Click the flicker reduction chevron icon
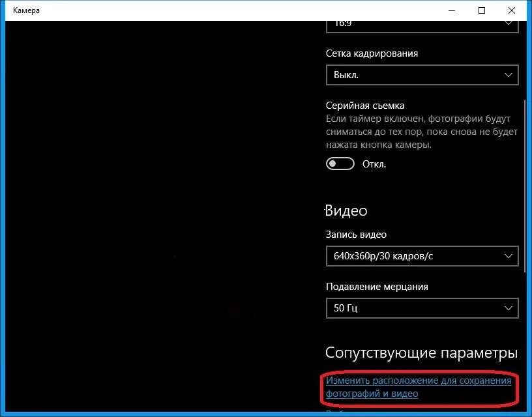 click(508, 308)
